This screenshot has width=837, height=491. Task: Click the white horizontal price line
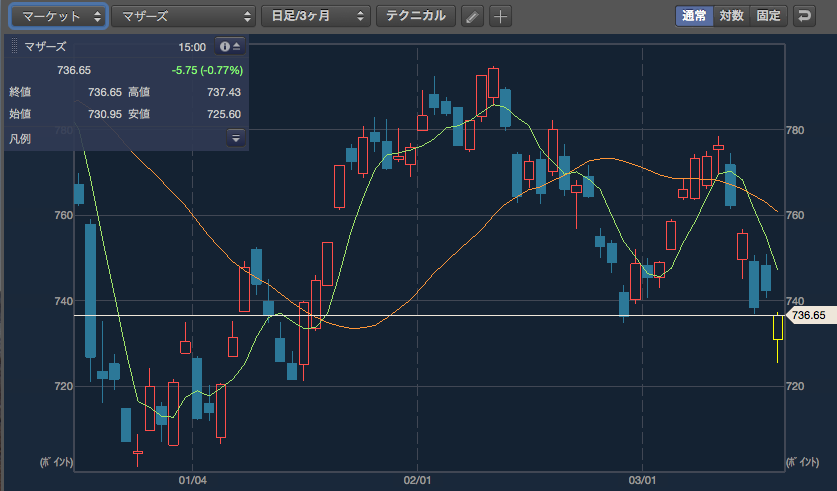(427, 315)
